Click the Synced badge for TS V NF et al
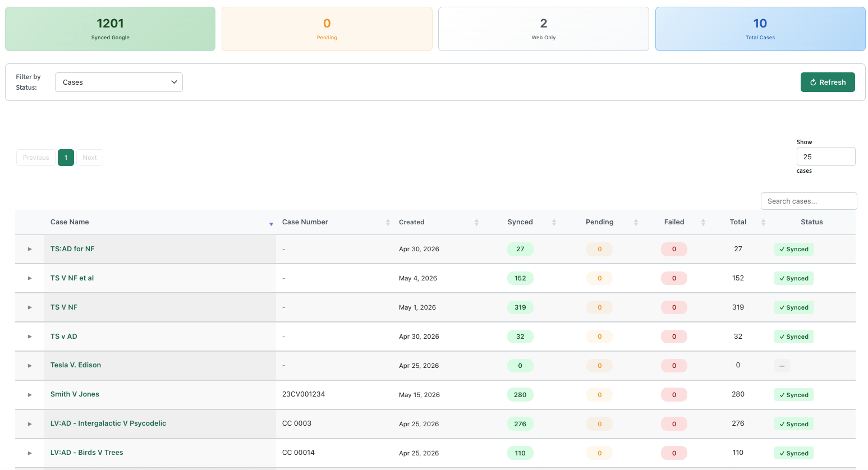 click(793, 278)
